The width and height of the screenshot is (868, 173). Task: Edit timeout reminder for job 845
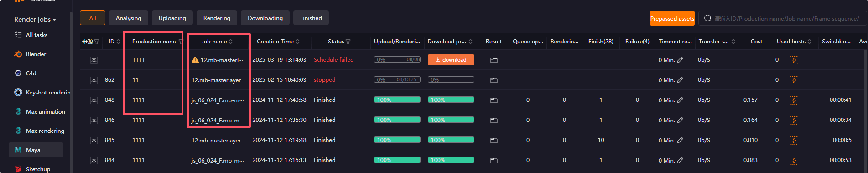coord(680,140)
